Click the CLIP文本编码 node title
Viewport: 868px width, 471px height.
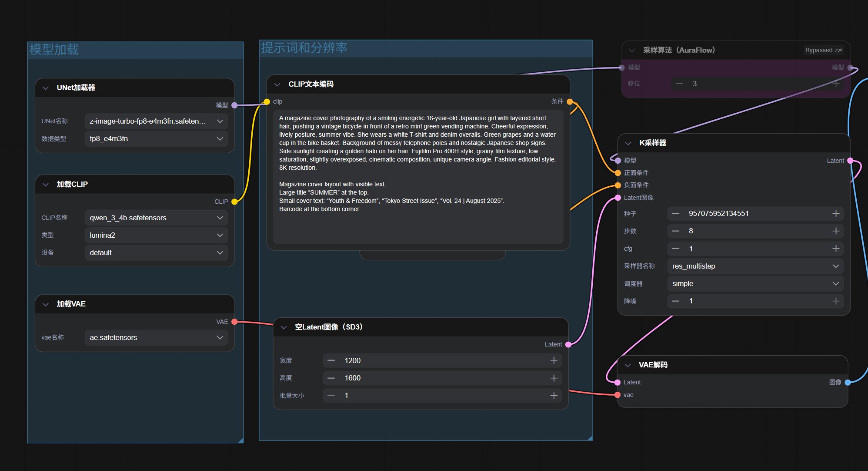[x=311, y=84]
